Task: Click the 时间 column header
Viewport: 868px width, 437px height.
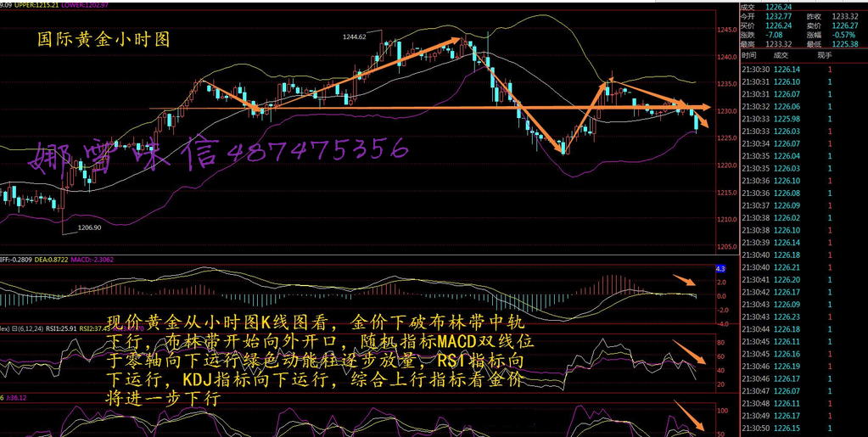Action: (749, 55)
